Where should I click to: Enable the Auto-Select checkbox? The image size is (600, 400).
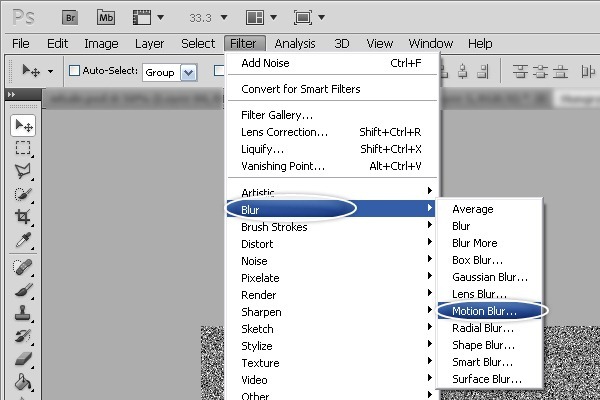[x=74, y=70]
